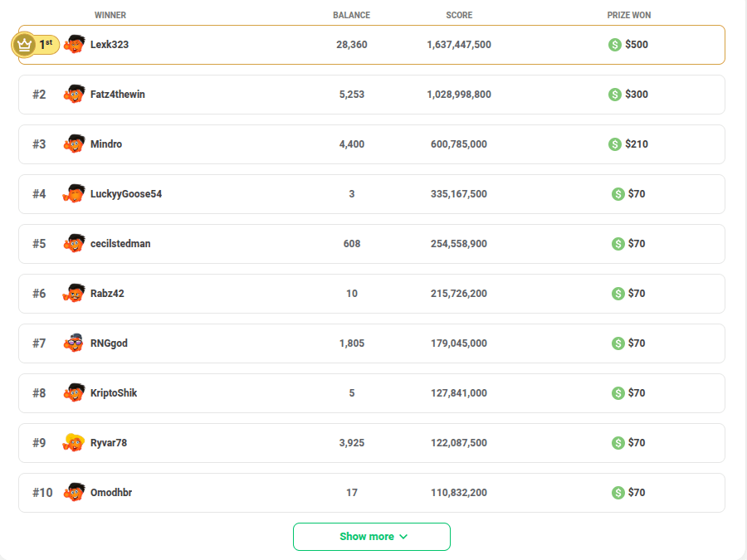This screenshot has height=560, width=747.
Task: Click the balance value 4,400
Action: [x=352, y=144]
